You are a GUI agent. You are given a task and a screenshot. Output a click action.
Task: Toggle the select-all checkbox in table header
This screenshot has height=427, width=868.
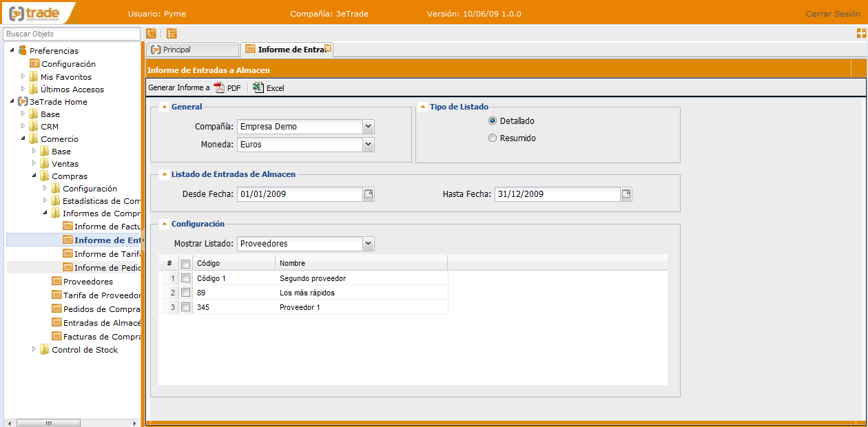point(185,264)
